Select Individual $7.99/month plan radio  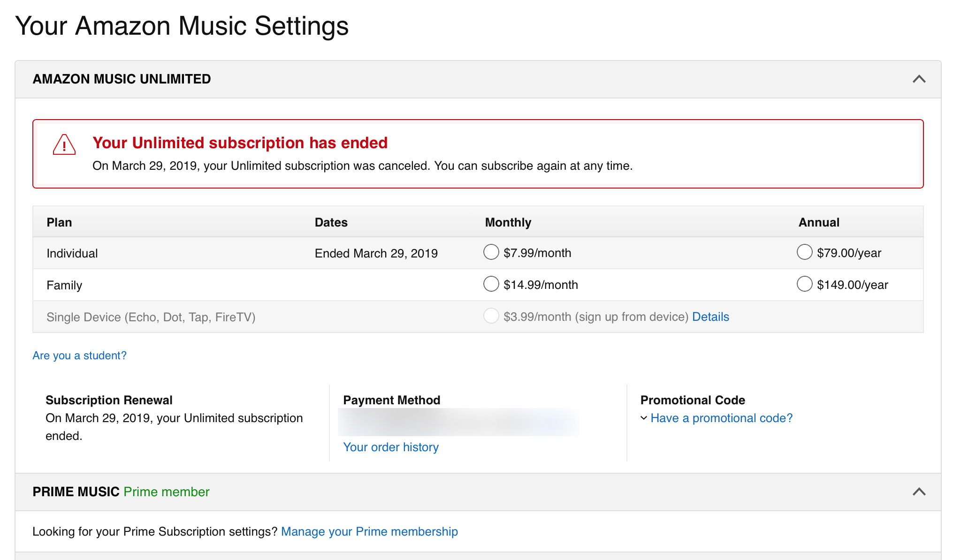click(x=491, y=252)
